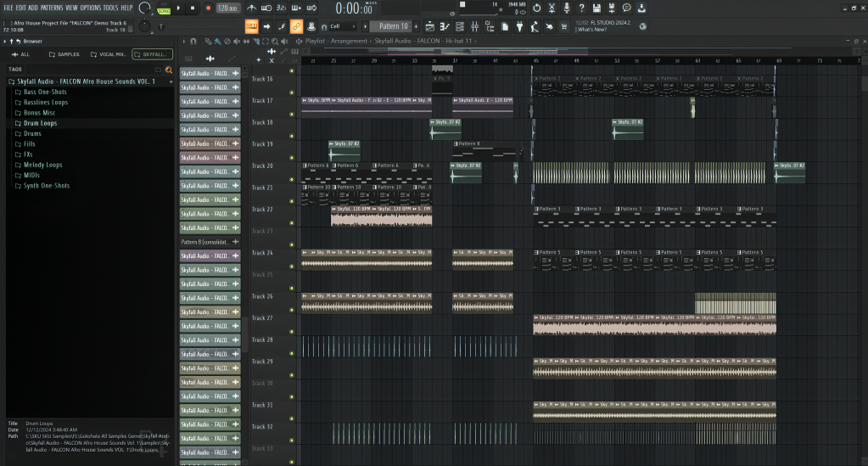
Task: Click the record button
Action: [208, 8]
